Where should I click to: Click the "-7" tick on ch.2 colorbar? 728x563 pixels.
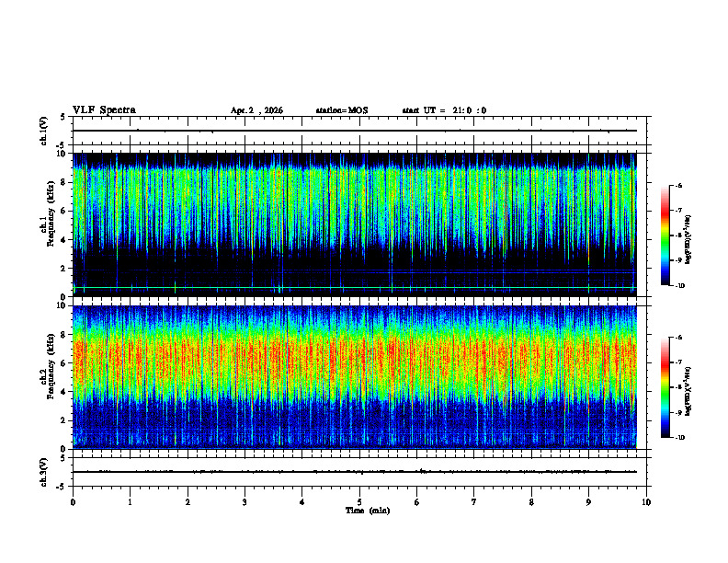pyautogui.click(x=678, y=362)
